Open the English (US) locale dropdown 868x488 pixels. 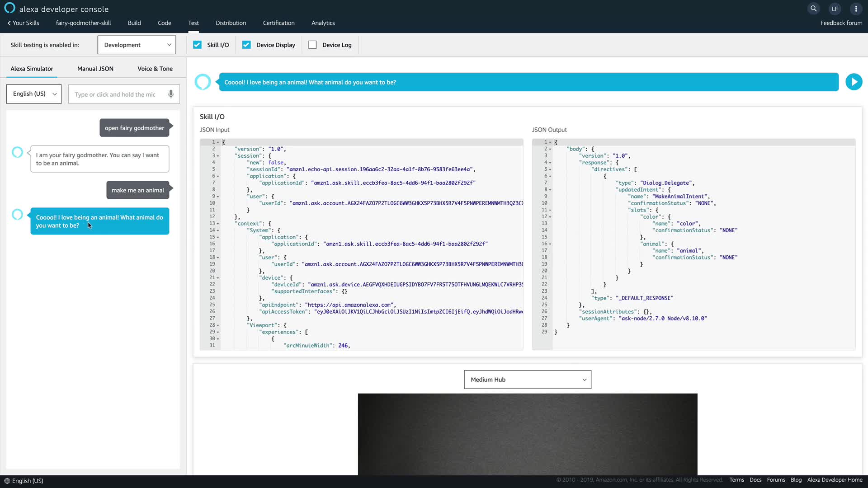[x=34, y=94]
